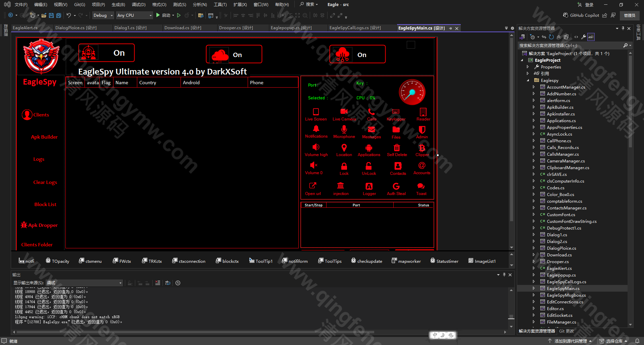The height and width of the screenshot is (345, 644).
Task: Toggle the middle On switch with cloud icon
Action: click(x=234, y=54)
